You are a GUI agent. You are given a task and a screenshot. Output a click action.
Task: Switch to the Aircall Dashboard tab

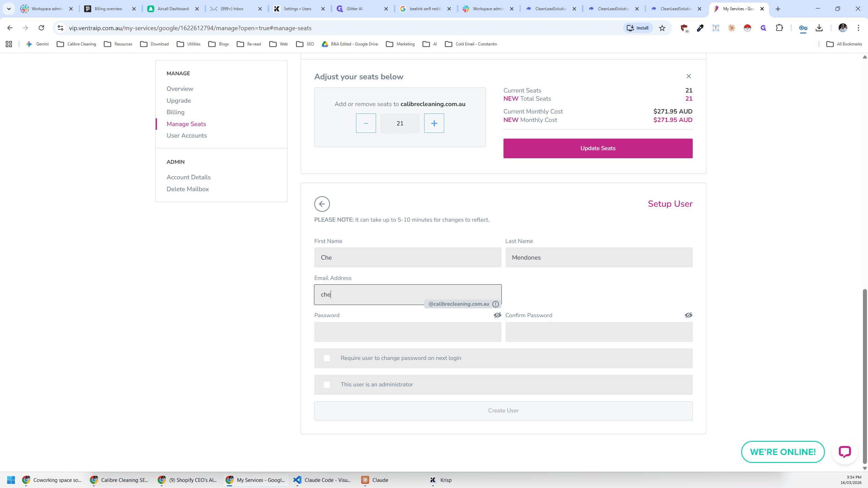(x=173, y=9)
